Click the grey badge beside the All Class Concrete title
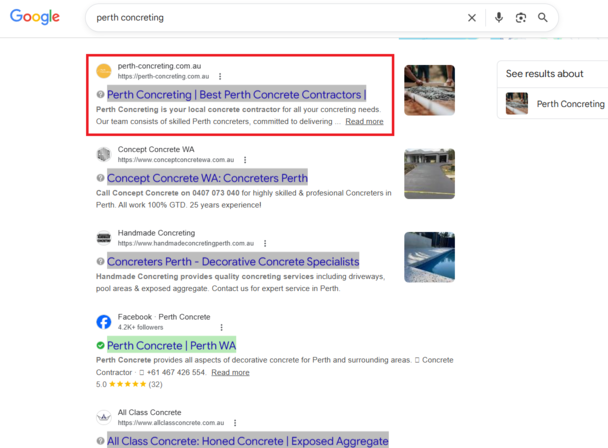This screenshot has height=448, width=608. tap(100, 441)
